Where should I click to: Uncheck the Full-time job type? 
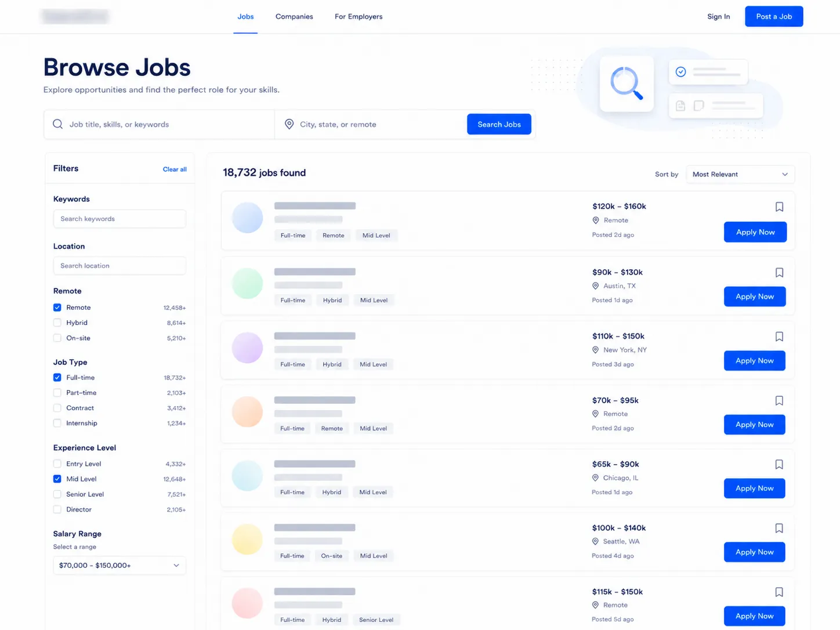point(57,377)
